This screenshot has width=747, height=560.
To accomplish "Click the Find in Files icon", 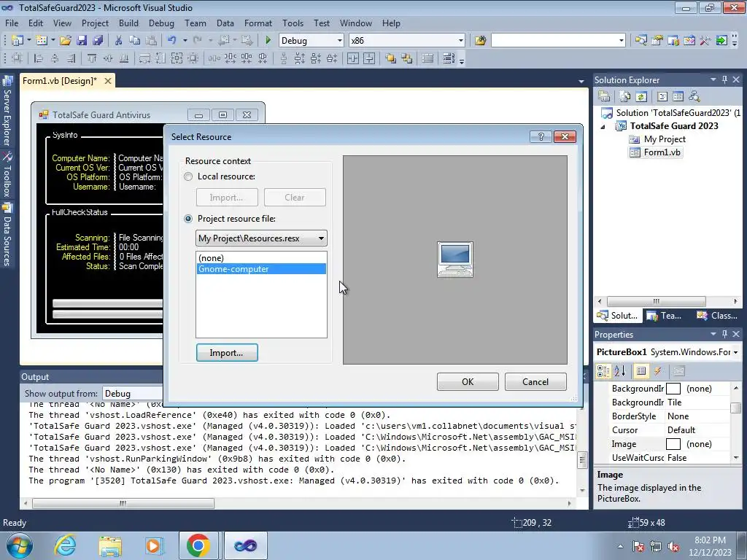I will pos(480,41).
